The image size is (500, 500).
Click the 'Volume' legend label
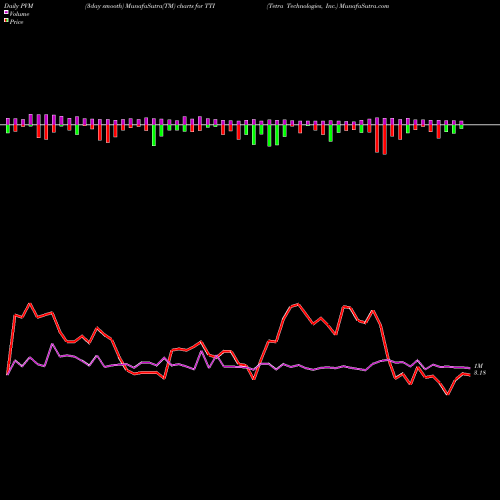tap(19, 14)
